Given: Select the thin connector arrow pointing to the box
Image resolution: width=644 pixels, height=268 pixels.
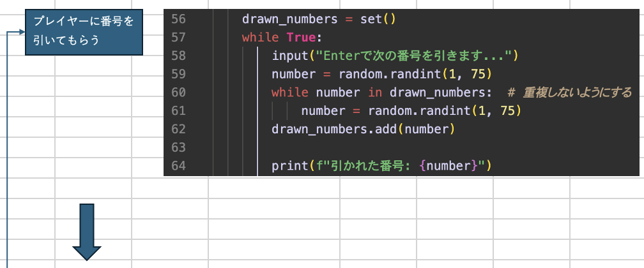Looking at the screenshot, I should click(16, 32).
